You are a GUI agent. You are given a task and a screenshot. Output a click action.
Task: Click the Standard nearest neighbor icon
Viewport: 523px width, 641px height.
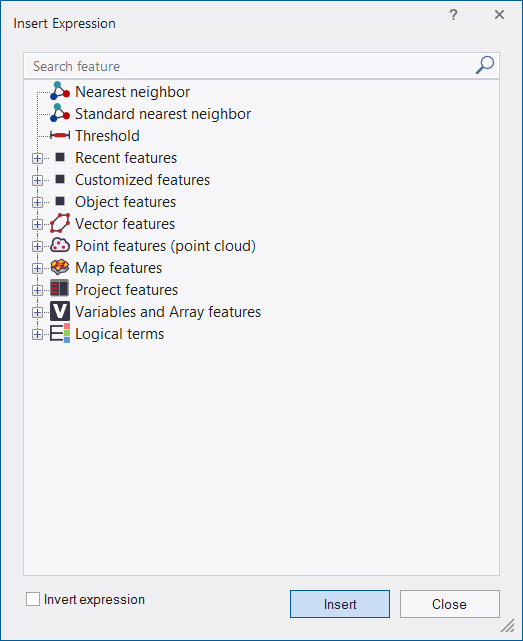60,113
